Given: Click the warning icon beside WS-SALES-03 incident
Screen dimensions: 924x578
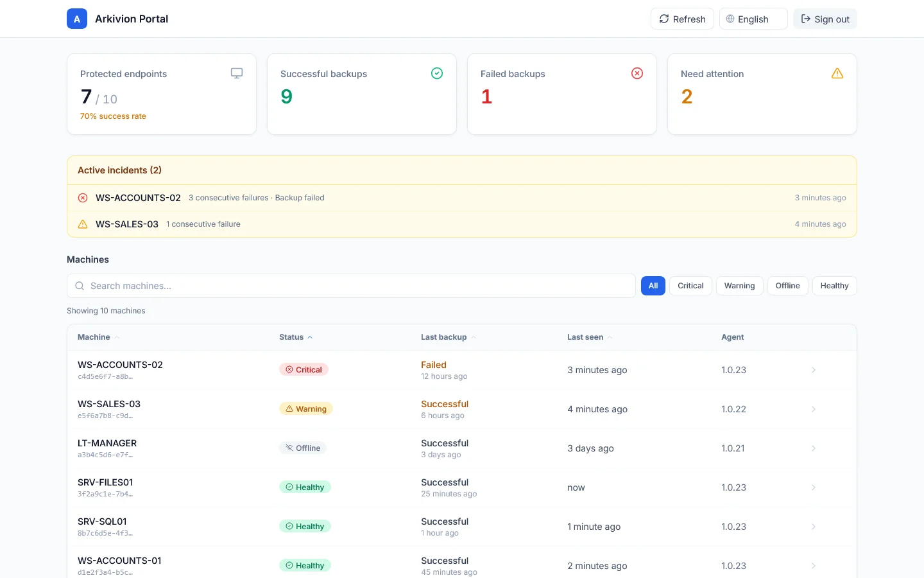Looking at the screenshot, I should coord(83,224).
